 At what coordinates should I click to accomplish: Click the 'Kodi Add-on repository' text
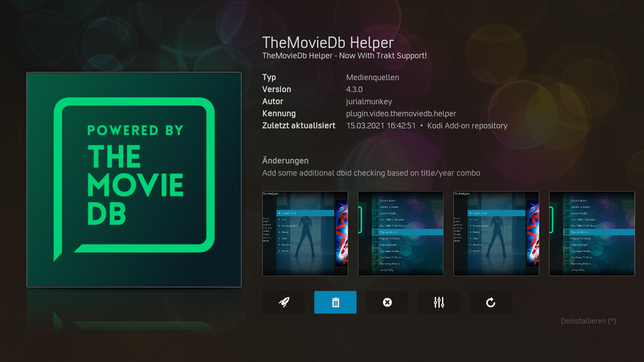[467, 126]
